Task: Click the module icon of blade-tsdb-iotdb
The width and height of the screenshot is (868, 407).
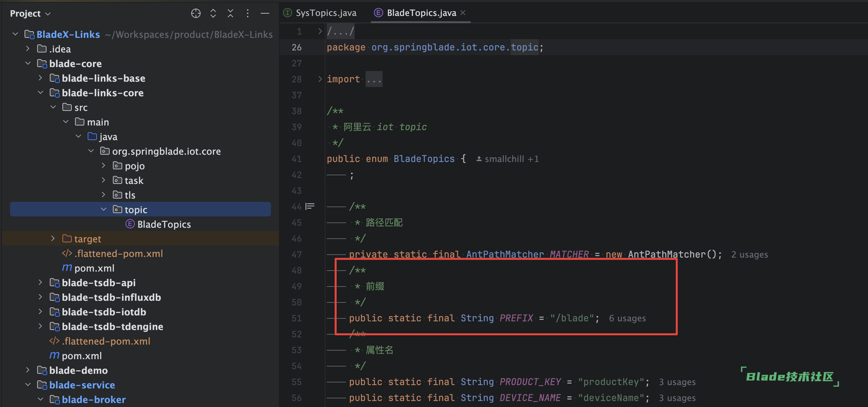Action: pyautogui.click(x=54, y=312)
